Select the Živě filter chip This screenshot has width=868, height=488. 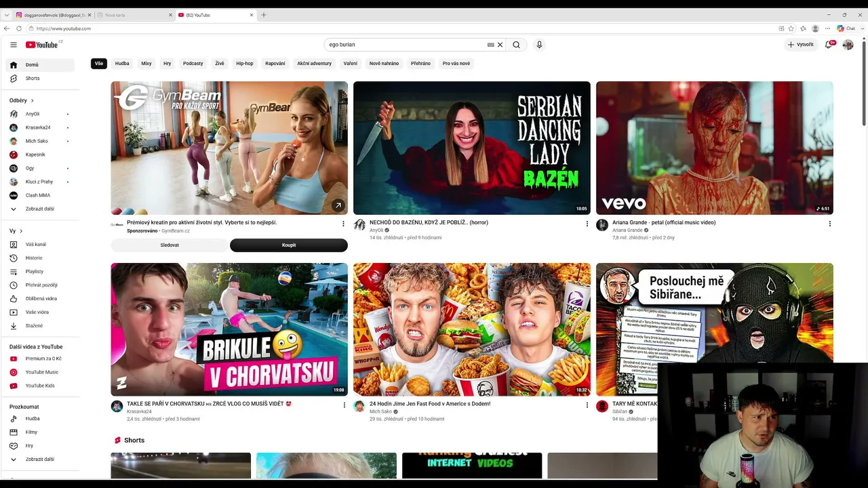click(x=220, y=64)
